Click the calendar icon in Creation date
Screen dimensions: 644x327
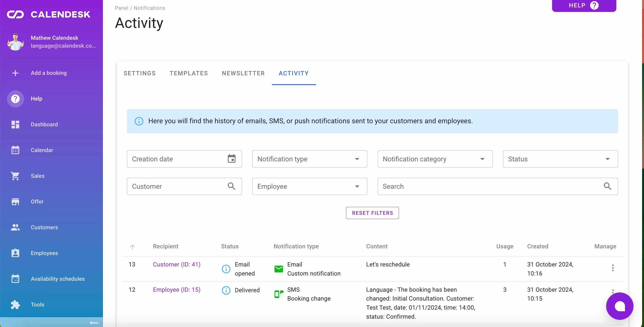[x=231, y=159]
